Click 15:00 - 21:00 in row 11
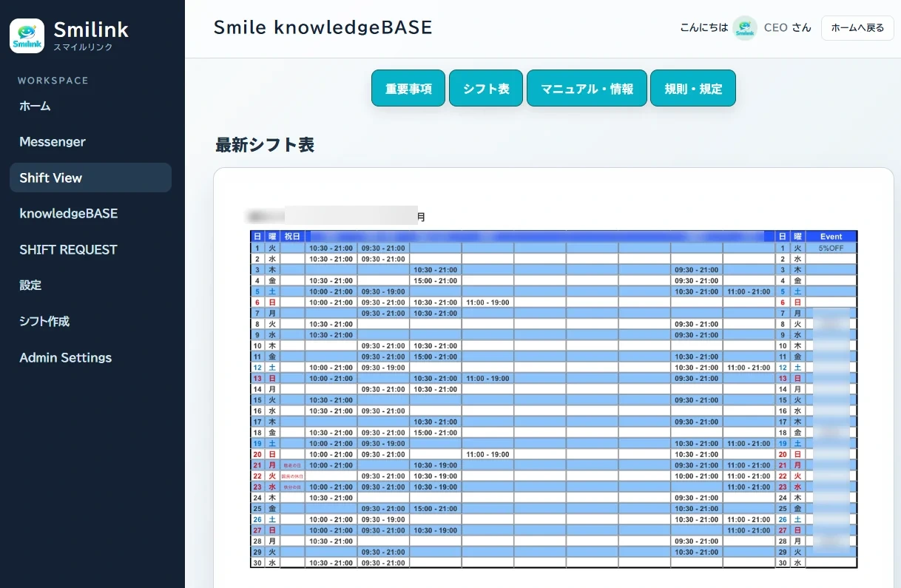Viewport: 901px width, 588px height. (x=435, y=356)
